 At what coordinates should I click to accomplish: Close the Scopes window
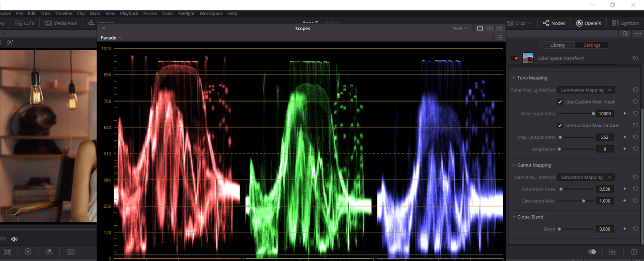(x=104, y=29)
